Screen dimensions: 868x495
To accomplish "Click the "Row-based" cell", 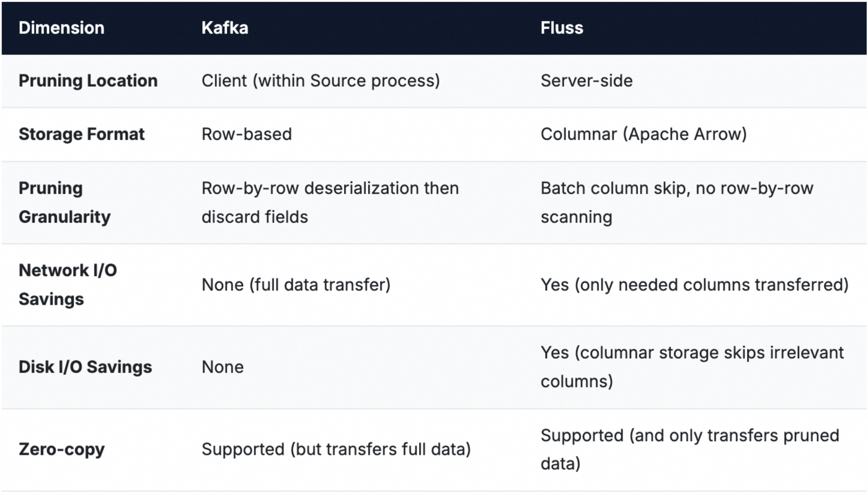I will 247,134.
